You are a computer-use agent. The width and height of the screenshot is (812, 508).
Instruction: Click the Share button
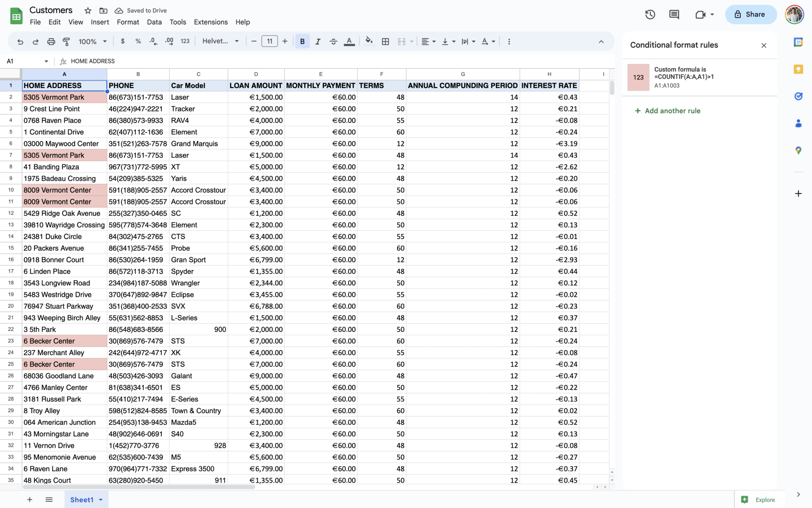pos(751,14)
